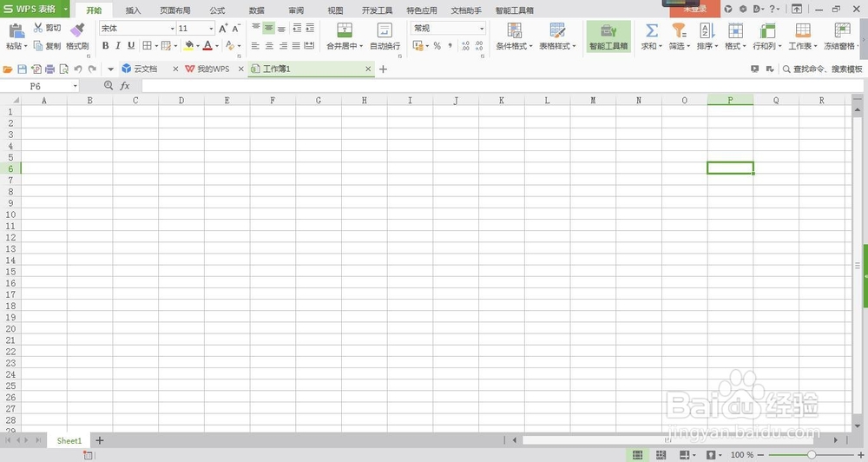Viewport: 868px width, 462px height.
Task: Click the font color red swatch
Action: click(x=207, y=46)
